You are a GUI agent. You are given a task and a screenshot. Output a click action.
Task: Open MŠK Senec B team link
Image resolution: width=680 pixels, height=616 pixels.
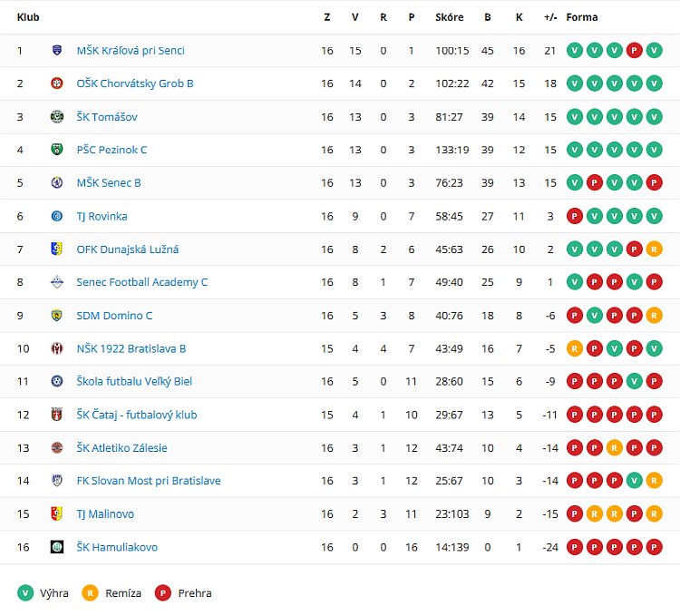(x=109, y=183)
